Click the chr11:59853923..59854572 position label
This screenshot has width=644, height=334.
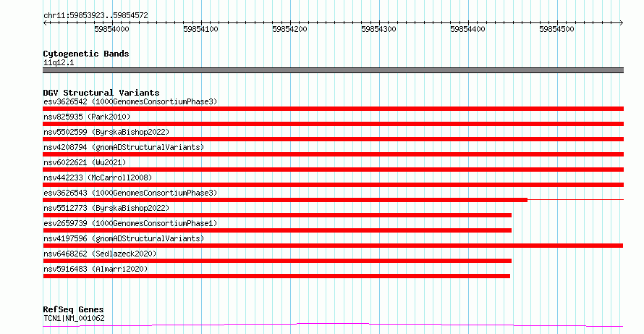tap(96, 16)
